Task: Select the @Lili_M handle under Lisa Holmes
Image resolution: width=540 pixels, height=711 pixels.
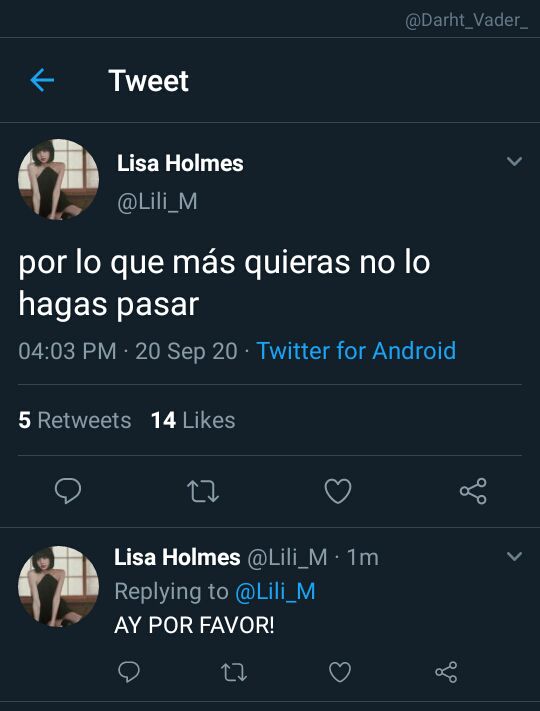Action: (157, 202)
